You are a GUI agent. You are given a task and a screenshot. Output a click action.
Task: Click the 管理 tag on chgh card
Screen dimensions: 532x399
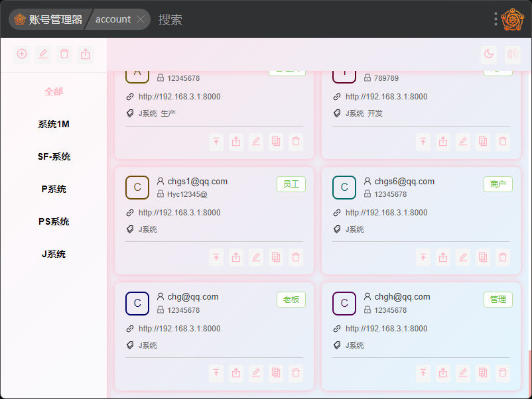click(498, 300)
